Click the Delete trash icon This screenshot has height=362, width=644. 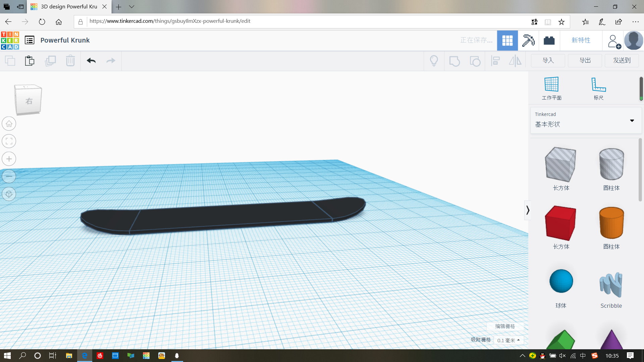70,61
